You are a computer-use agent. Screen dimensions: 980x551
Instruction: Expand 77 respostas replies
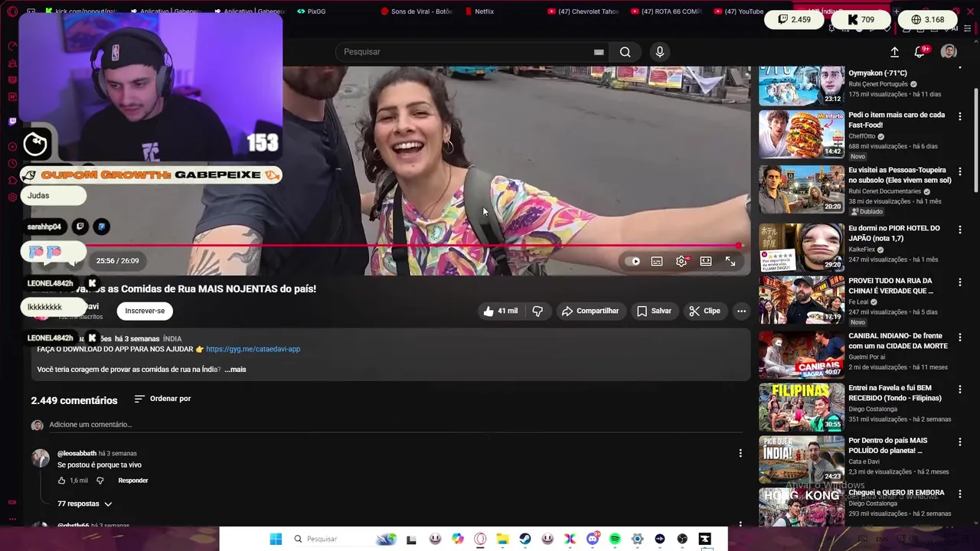(85, 504)
